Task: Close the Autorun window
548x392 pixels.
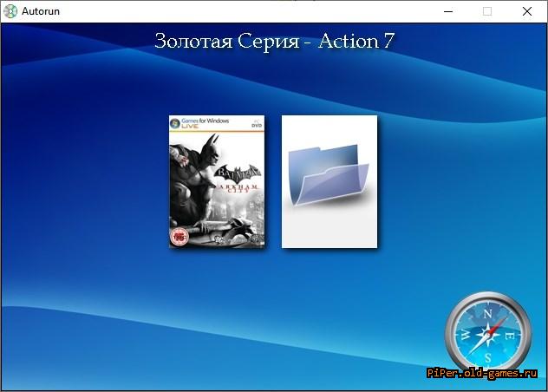Action: pyautogui.click(x=527, y=11)
